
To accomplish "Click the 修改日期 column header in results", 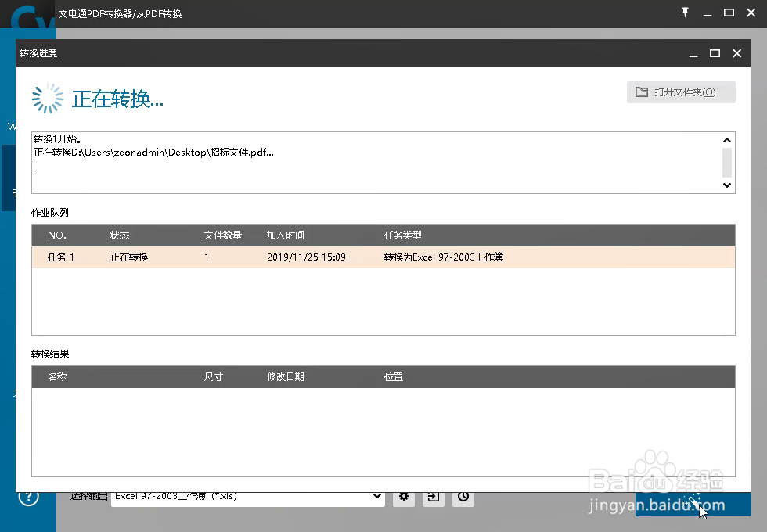I will click(285, 376).
